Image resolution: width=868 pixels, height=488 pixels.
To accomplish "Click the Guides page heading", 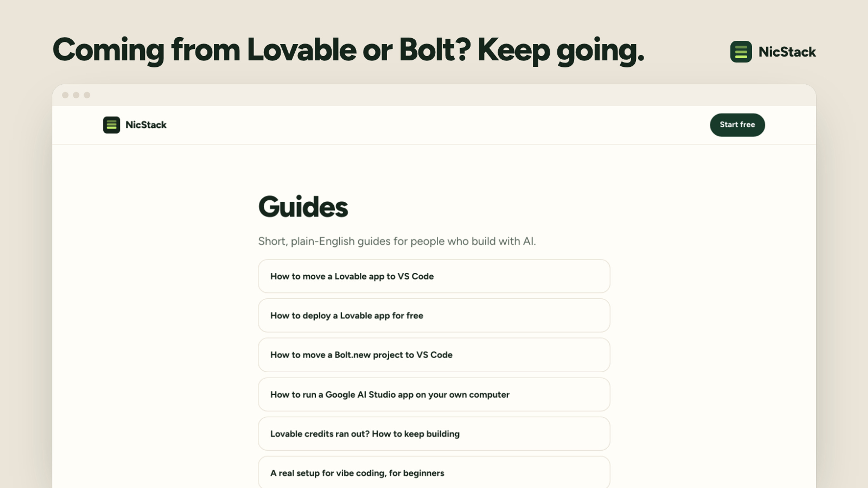I will click(303, 207).
